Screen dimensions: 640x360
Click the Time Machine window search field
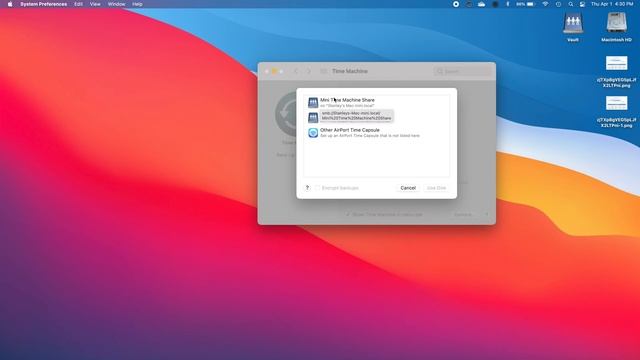click(x=462, y=71)
